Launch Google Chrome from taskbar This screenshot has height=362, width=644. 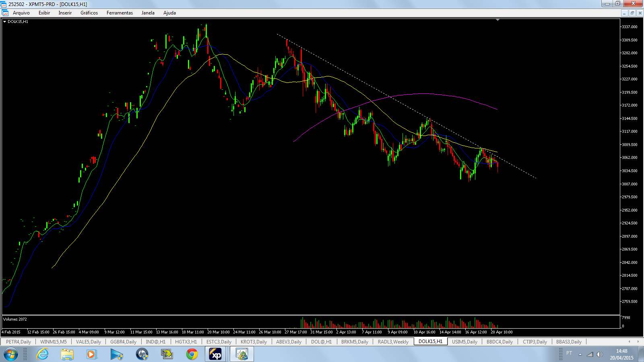click(x=192, y=354)
